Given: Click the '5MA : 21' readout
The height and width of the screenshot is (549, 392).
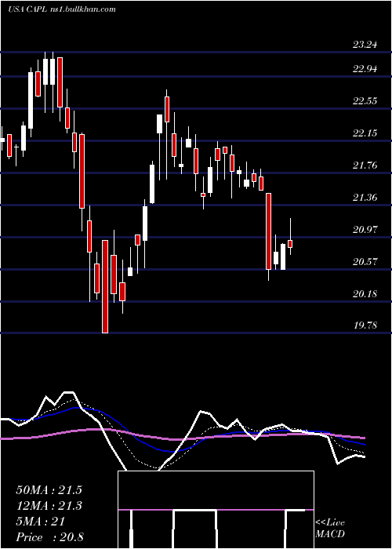Looking at the screenshot, I should (x=41, y=522).
